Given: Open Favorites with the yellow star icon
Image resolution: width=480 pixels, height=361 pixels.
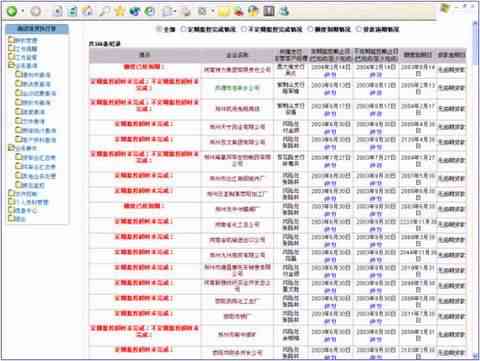Looking at the screenshot, I should coord(119,12).
